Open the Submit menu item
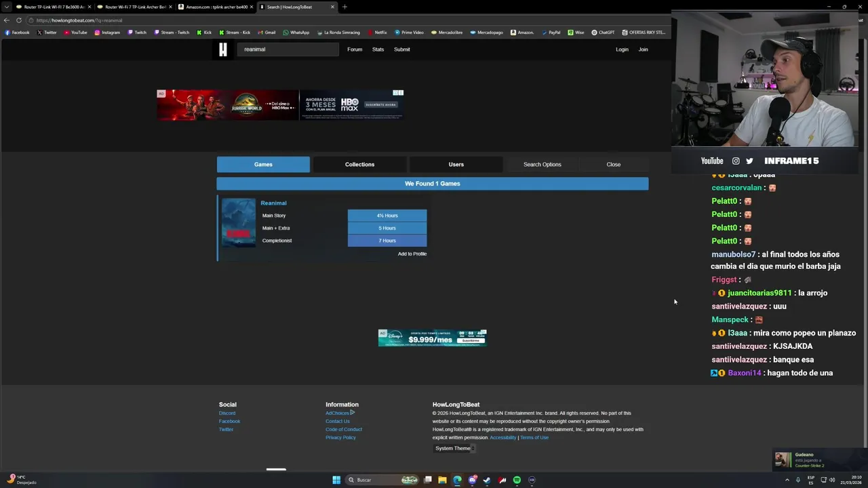Viewport: 868px width, 488px height. [402, 49]
